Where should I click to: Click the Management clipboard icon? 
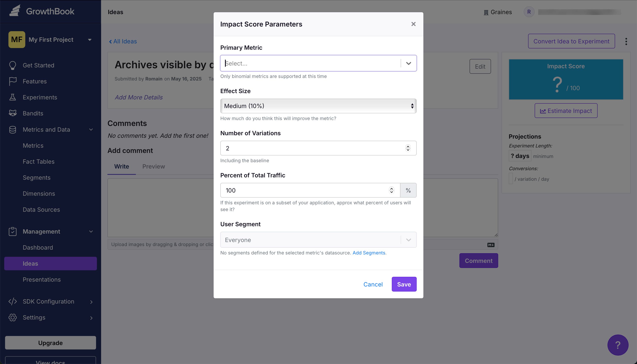pos(12,232)
